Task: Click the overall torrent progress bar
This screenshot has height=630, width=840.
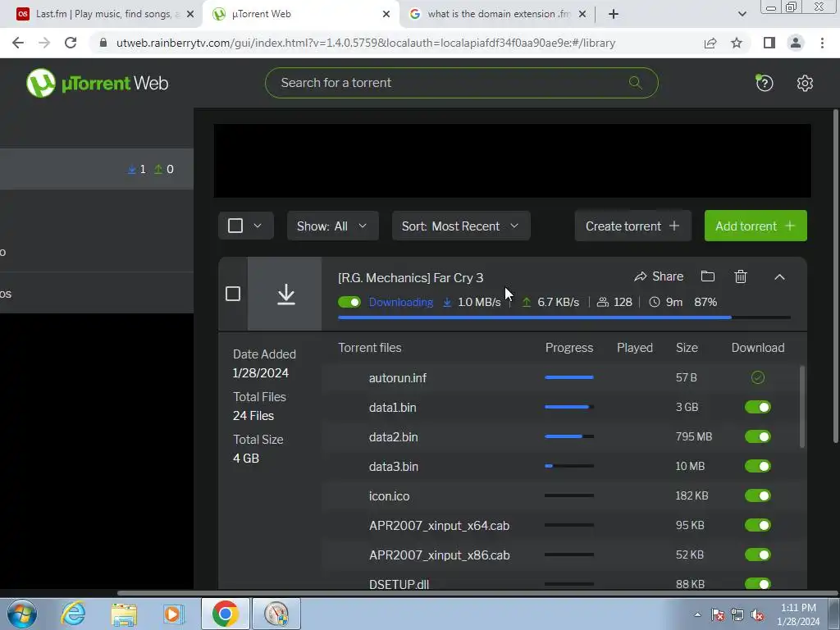Action: (x=564, y=317)
